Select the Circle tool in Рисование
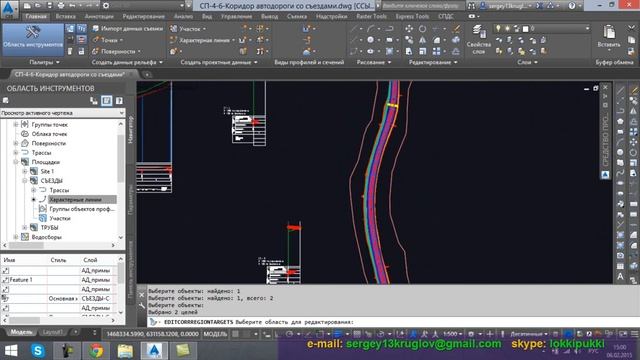Viewport: 640px width, 360px height. pyautogui.click(x=370, y=40)
